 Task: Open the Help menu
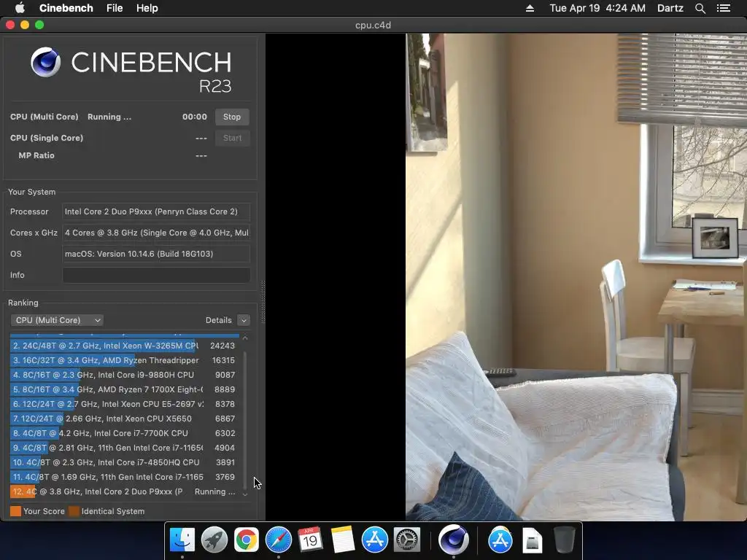[x=147, y=8]
